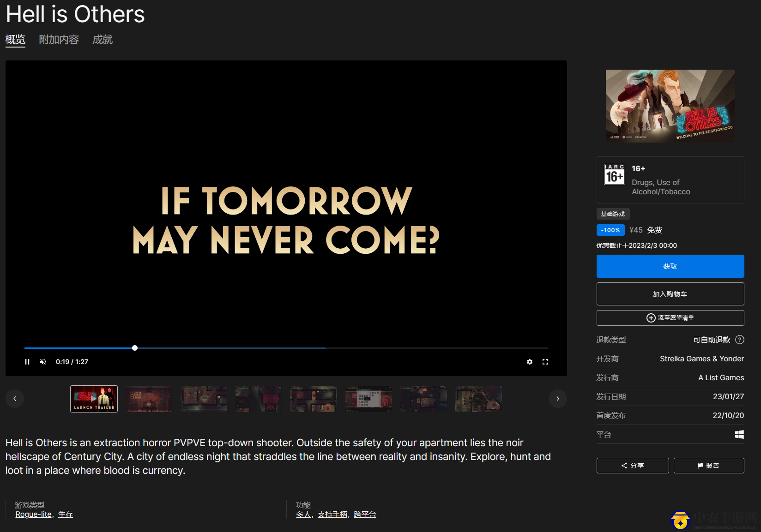Click the -100% discount badge

click(x=610, y=230)
